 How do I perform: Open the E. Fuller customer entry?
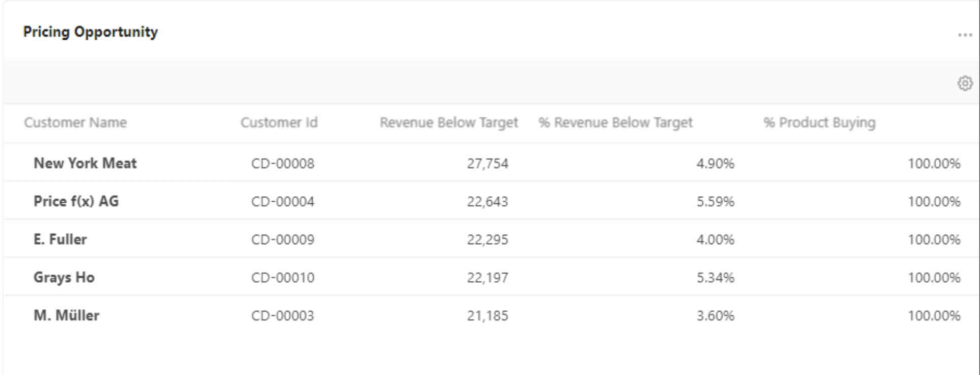click(x=60, y=239)
